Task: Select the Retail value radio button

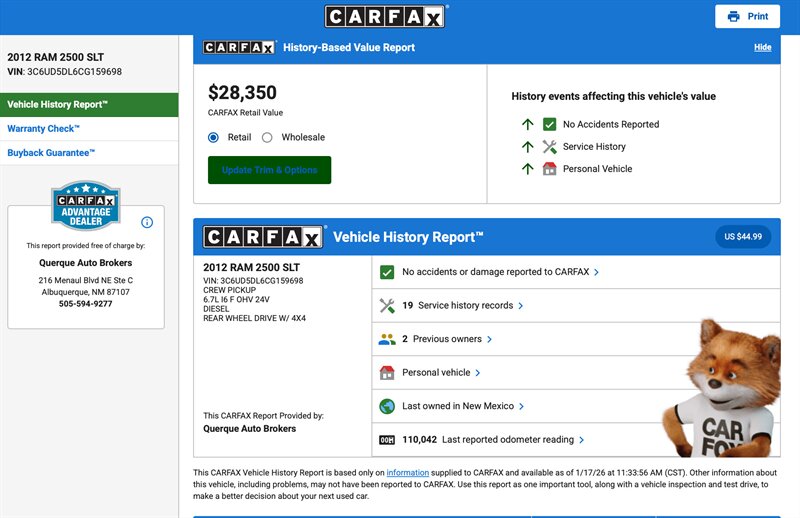Action: [213, 138]
